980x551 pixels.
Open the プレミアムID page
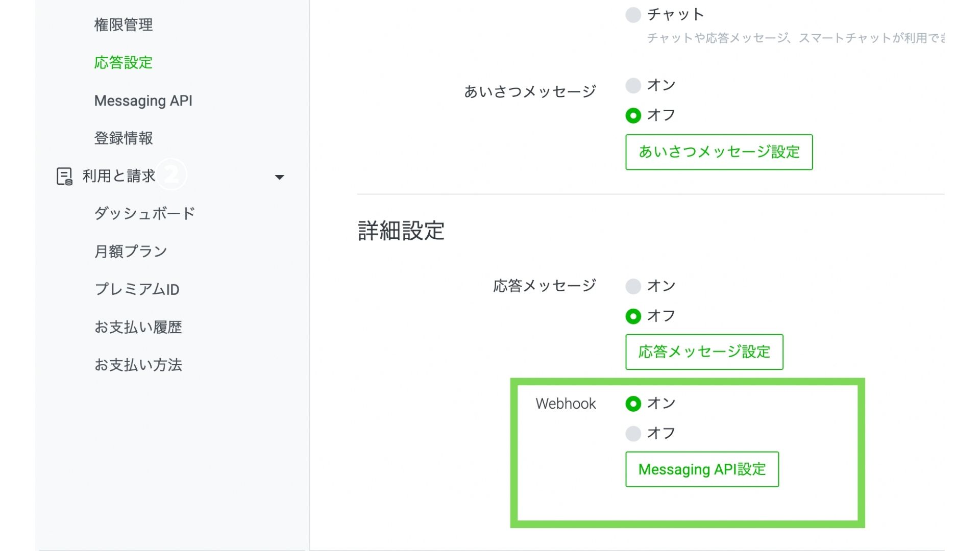[x=137, y=289]
